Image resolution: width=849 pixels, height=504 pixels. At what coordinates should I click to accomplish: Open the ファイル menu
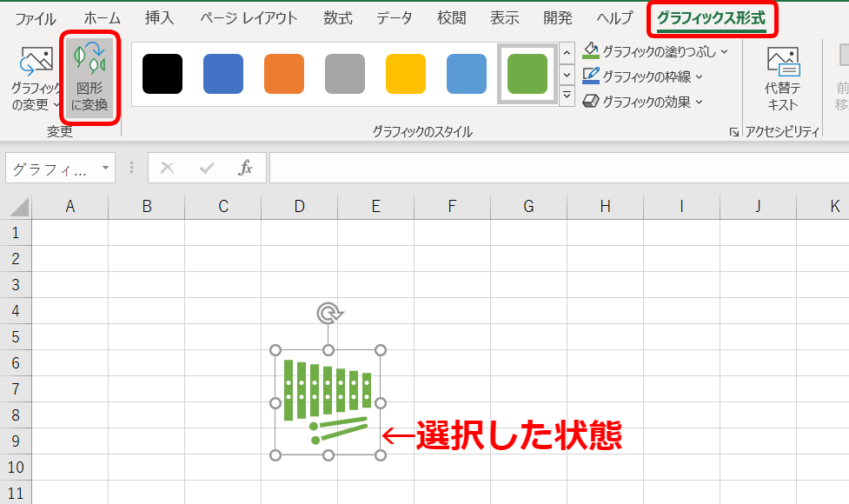35,17
